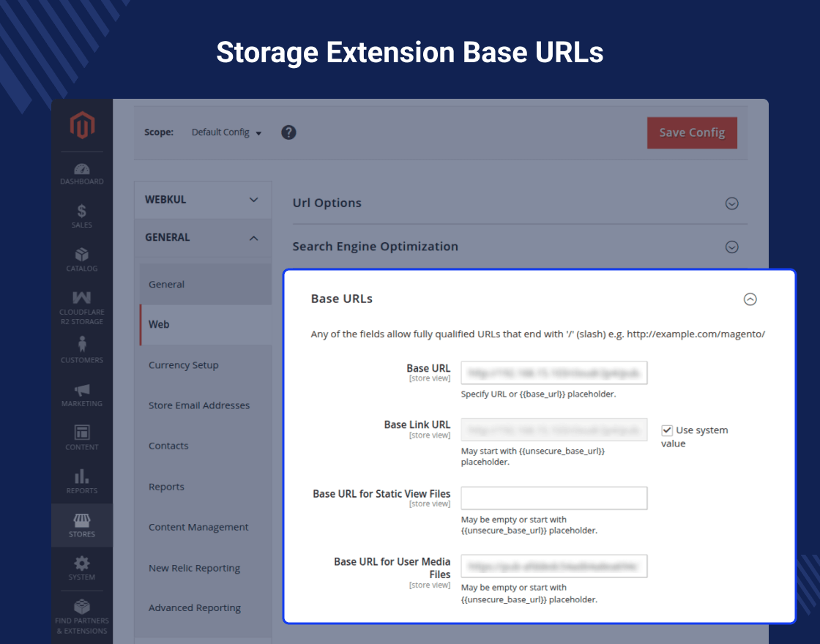Select the Web config tab
The height and width of the screenshot is (644, 820).
[x=206, y=325]
